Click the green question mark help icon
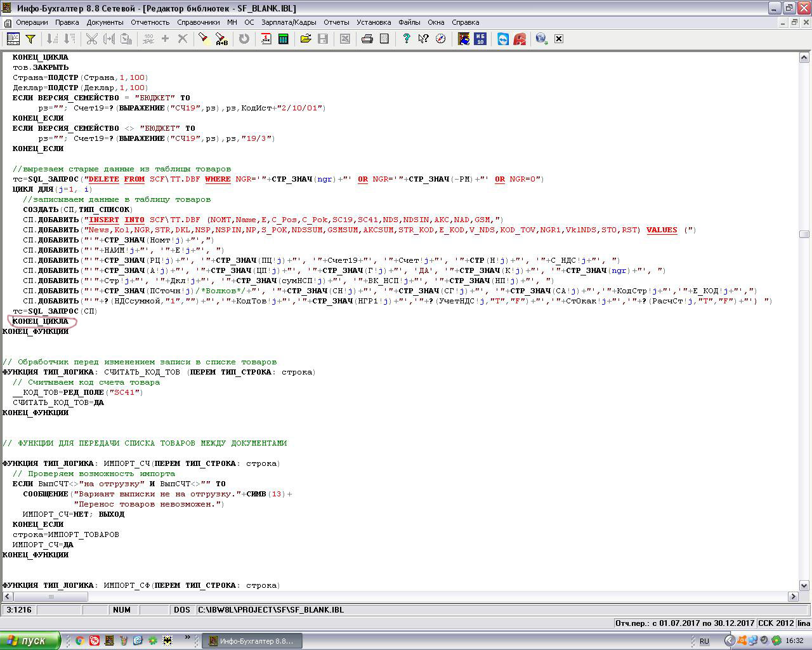This screenshot has height=650, width=812. (x=406, y=39)
